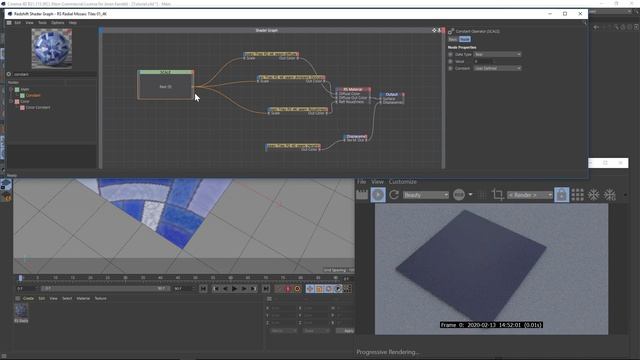This screenshot has width=640, height=360.
Task: Expand the arrow beside RGB icon
Action: point(470,195)
